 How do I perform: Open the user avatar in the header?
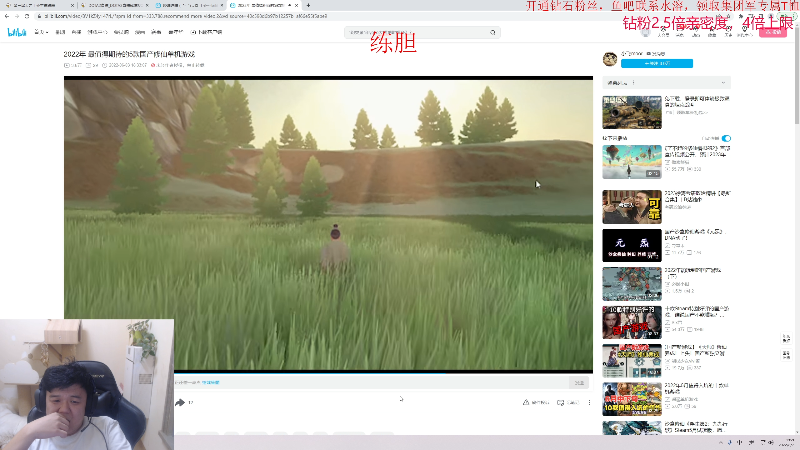(x=645, y=32)
